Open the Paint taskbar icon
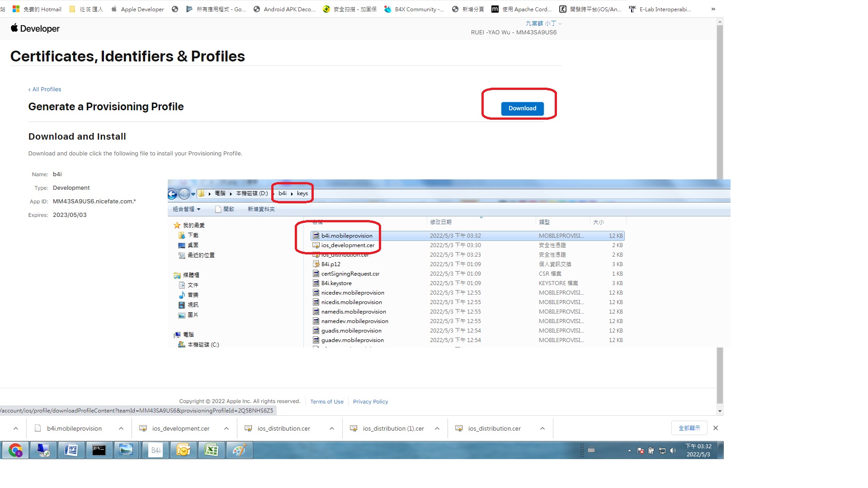The width and height of the screenshot is (868, 488). pyautogui.click(x=239, y=450)
